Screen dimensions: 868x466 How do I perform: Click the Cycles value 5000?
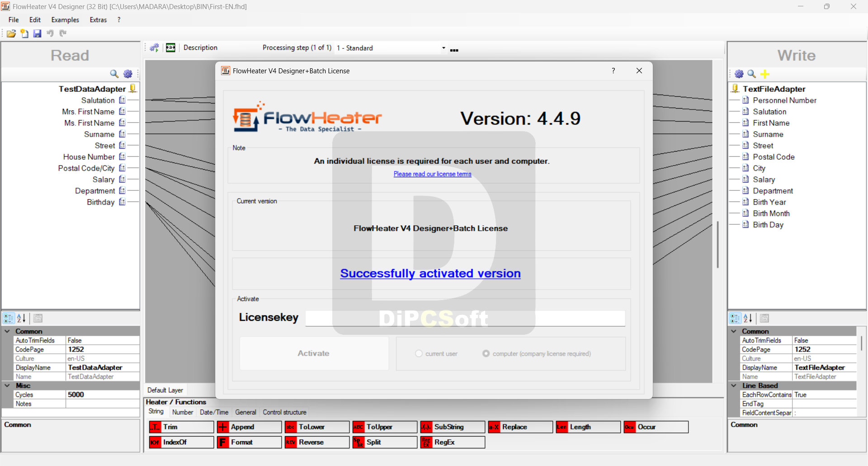[103, 395]
